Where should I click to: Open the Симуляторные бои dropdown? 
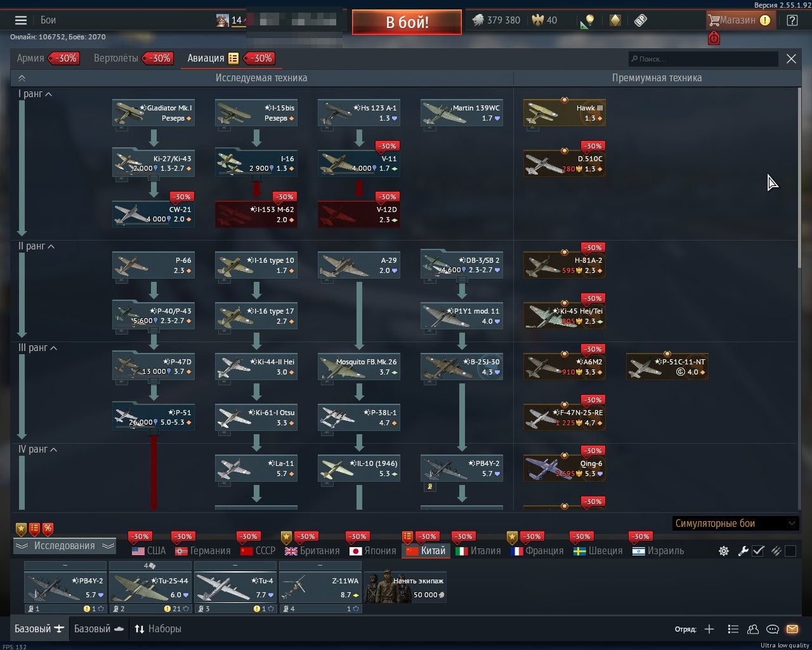tap(735, 524)
